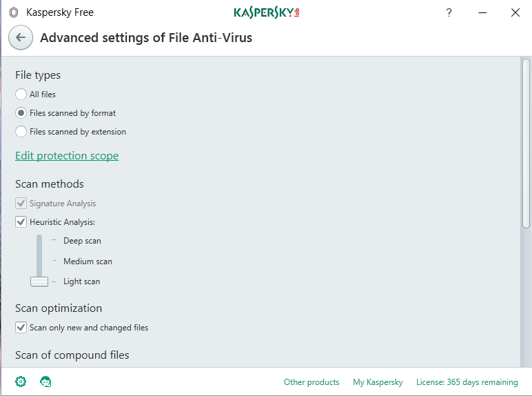Open settings via the gear icon
Screen dimensions: 532x396
pos(21,382)
